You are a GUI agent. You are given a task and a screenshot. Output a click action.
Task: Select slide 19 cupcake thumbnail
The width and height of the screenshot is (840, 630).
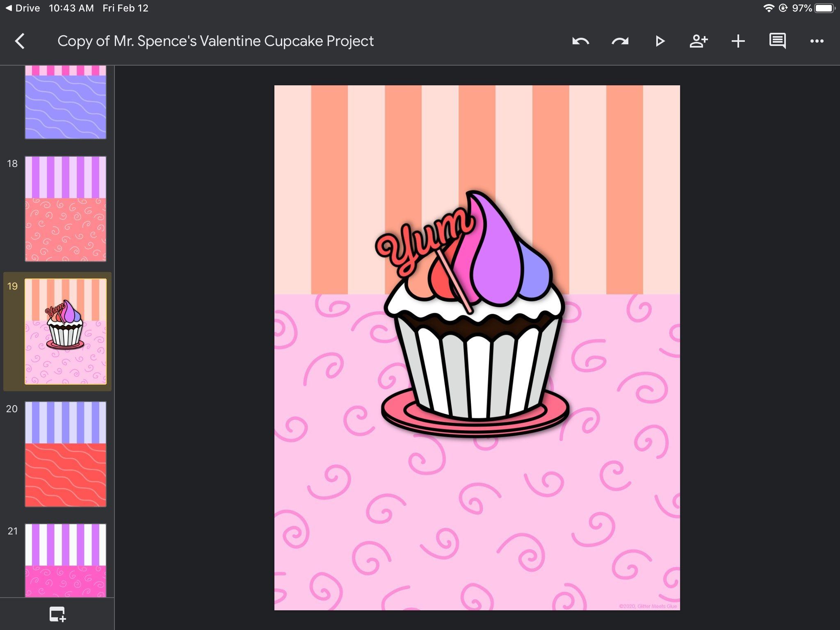[x=66, y=331]
